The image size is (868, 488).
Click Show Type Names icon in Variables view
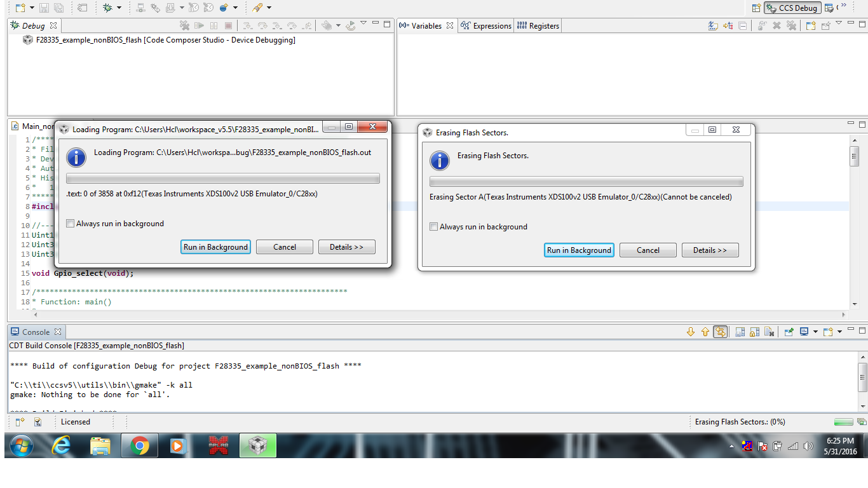(x=714, y=26)
